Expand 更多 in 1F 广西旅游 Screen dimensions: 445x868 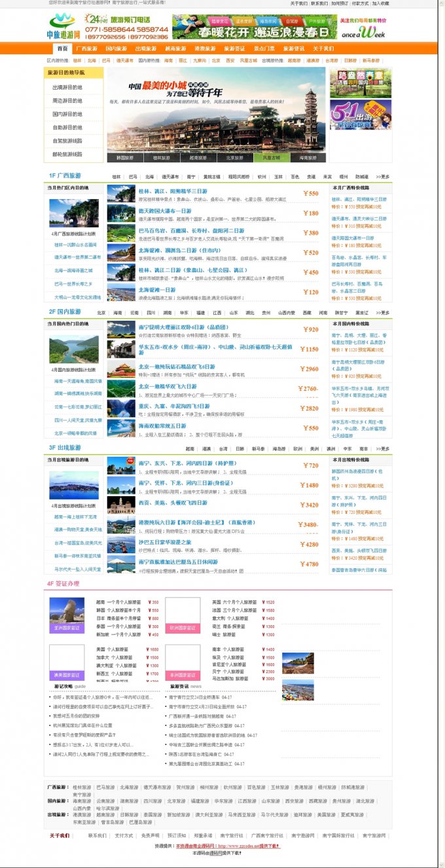coord(382,177)
